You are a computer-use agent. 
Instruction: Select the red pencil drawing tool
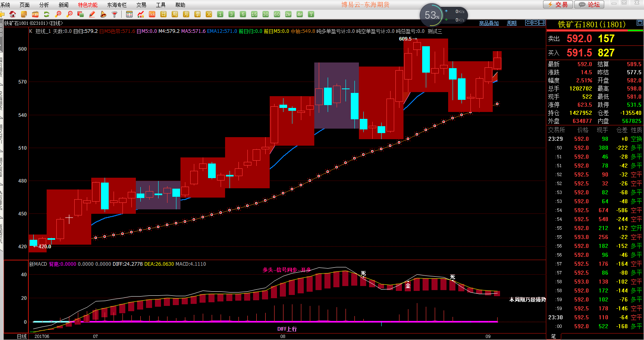(x=92, y=14)
